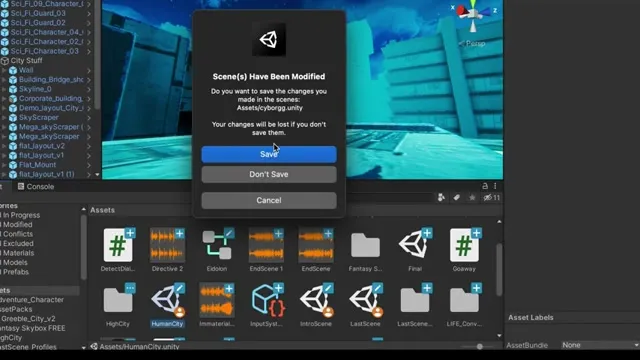
Task: Click the Search by Type icon
Action: (441, 198)
